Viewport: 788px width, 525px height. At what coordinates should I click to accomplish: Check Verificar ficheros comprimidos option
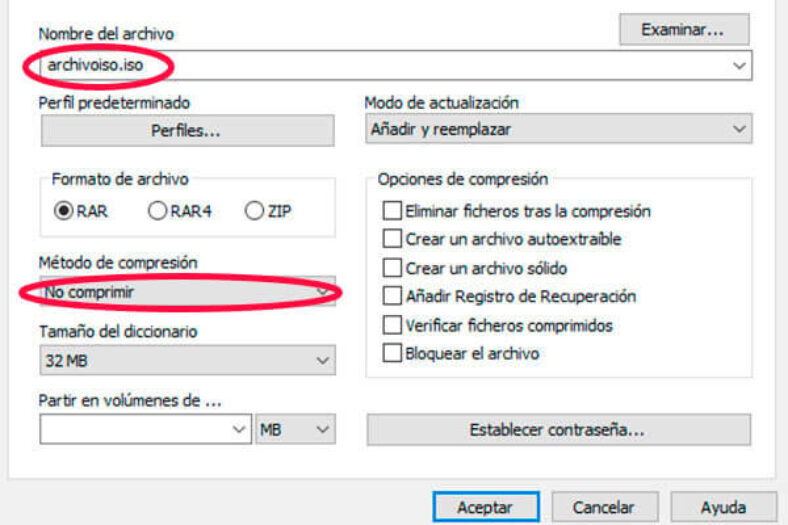[x=392, y=325]
